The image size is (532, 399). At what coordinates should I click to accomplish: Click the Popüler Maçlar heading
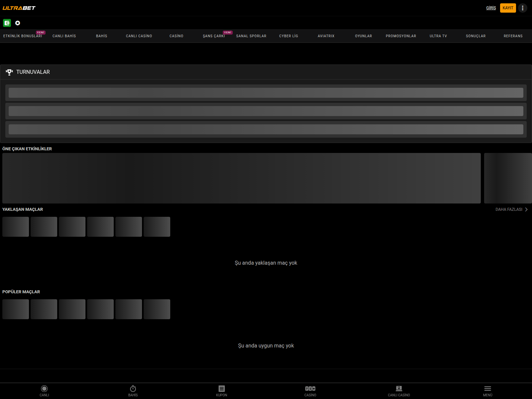coord(21,292)
